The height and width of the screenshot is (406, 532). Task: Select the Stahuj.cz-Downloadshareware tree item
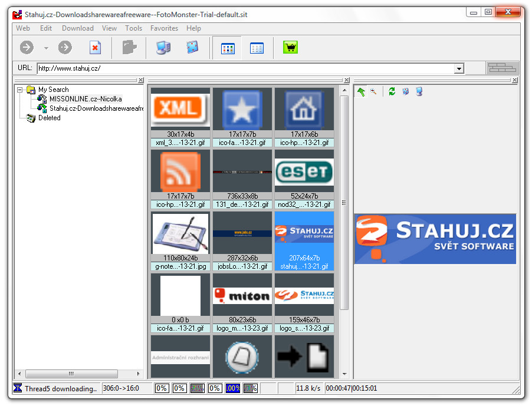click(x=96, y=108)
